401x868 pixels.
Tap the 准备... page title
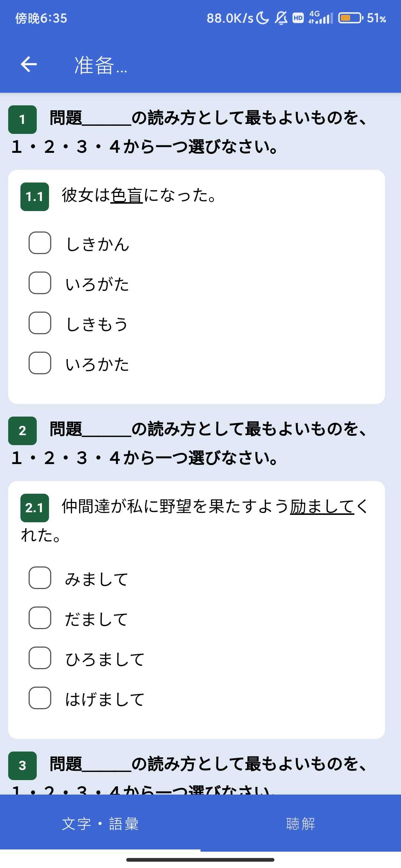pos(101,65)
